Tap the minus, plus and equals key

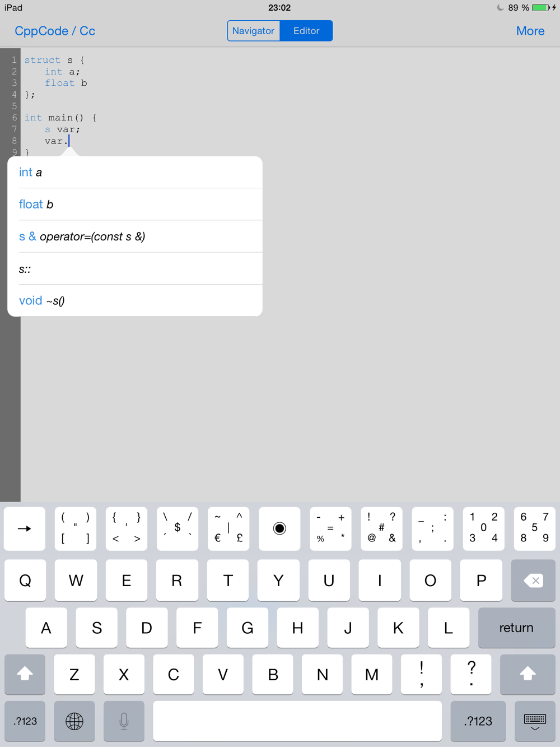coord(330,528)
